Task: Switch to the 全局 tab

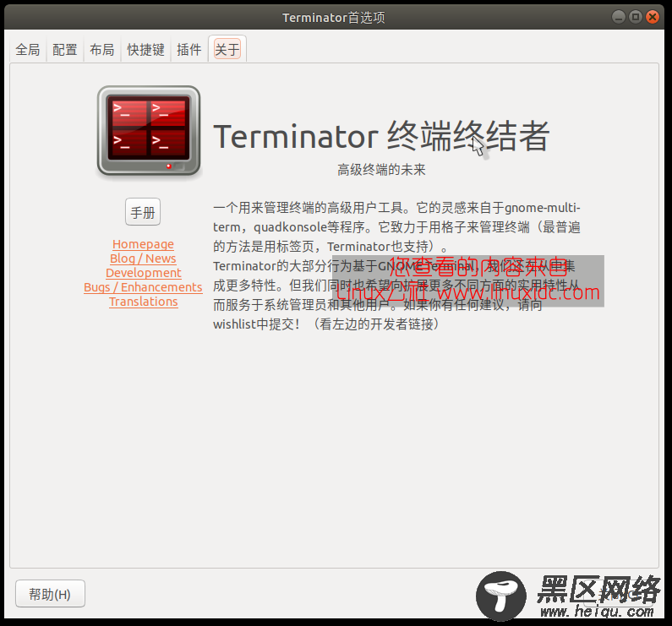Action: coord(28,50)
